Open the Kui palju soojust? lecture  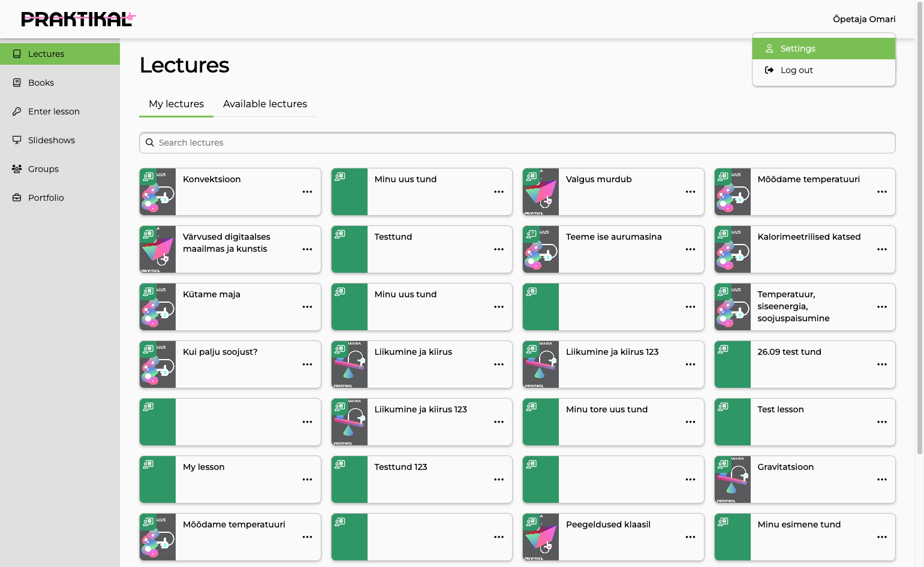(x=230, y=364)
